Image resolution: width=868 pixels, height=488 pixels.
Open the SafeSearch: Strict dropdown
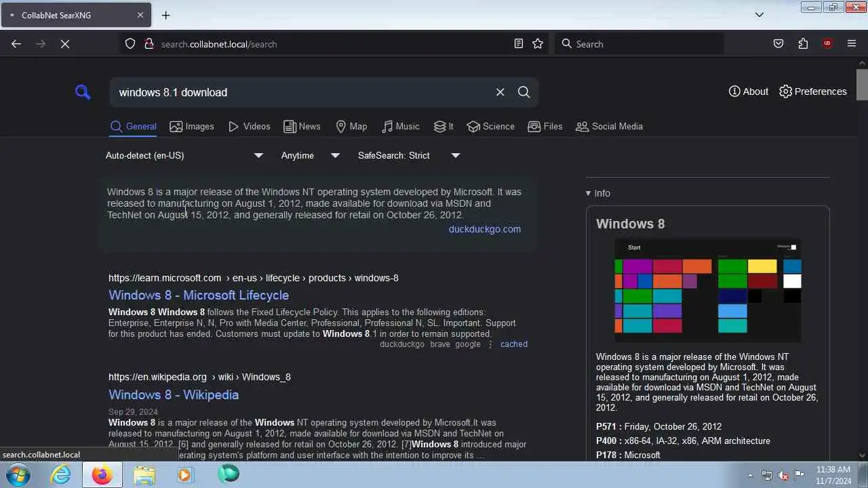pos(409,155)
